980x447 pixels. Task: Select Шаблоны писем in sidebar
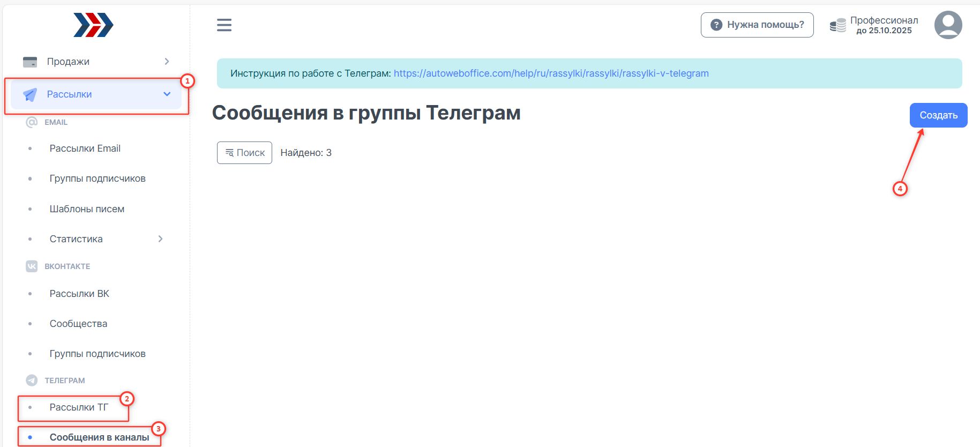click(x=87, y=209)
